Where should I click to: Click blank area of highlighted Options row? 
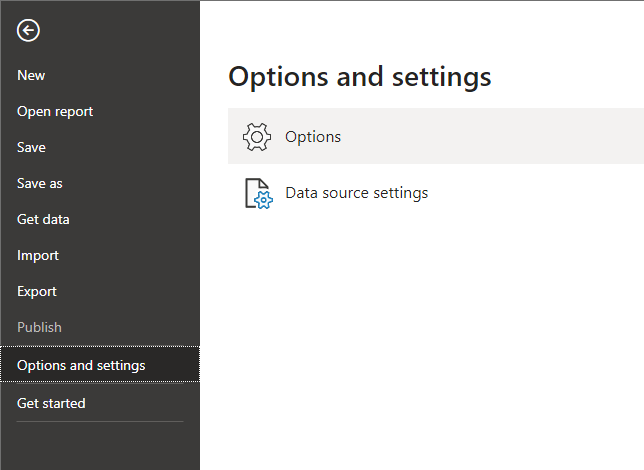(x=493, y=136)
